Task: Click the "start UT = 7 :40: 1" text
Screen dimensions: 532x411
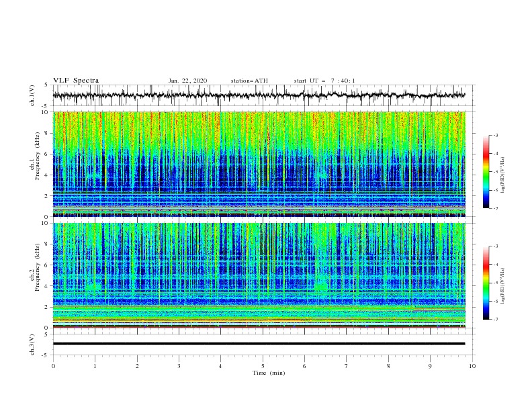Action: [324, 81]
